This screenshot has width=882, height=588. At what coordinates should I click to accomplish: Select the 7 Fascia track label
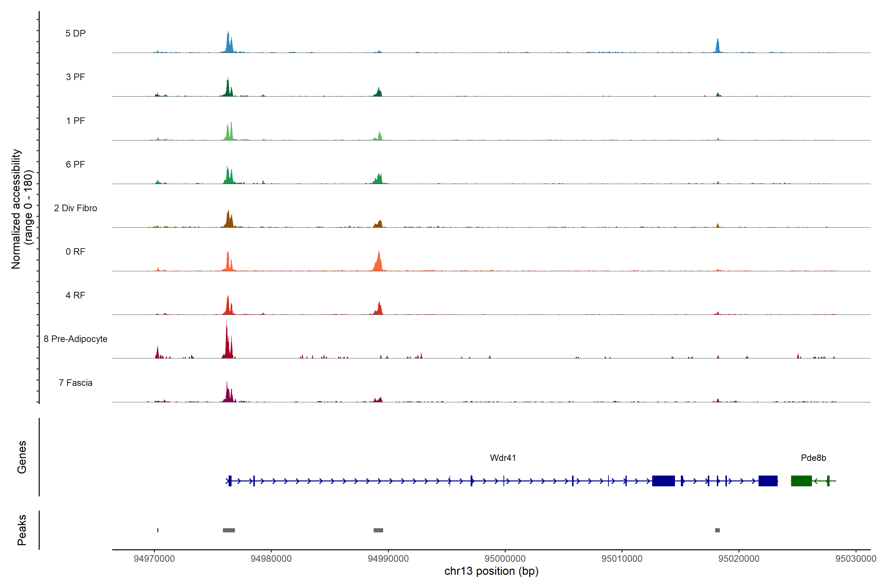(75, 382)
